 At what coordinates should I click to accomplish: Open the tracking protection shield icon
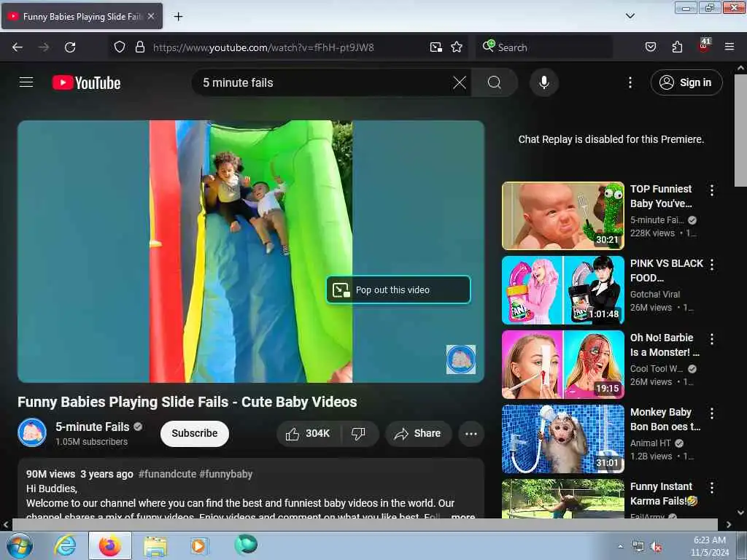(x=120, y=47)
